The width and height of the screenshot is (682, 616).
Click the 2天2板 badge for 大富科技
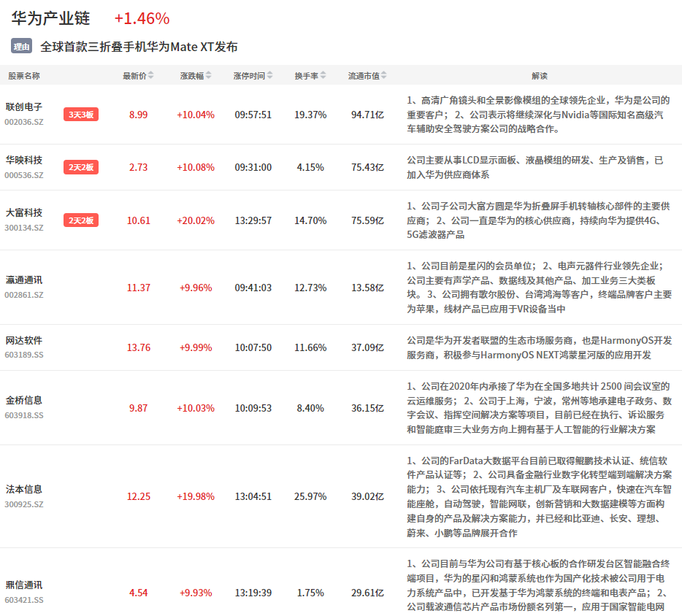coord(81,220)
